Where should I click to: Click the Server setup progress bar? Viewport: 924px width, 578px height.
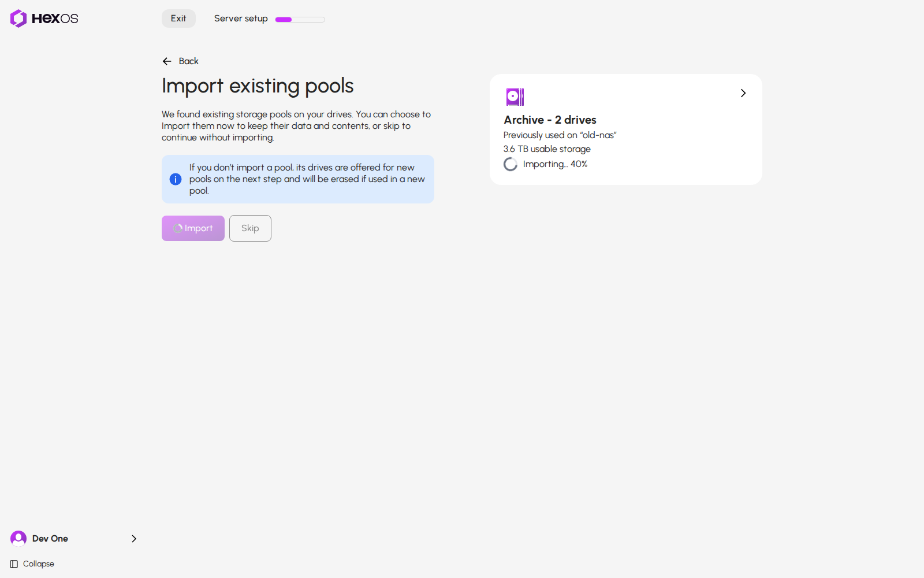[x=300, y=19]
